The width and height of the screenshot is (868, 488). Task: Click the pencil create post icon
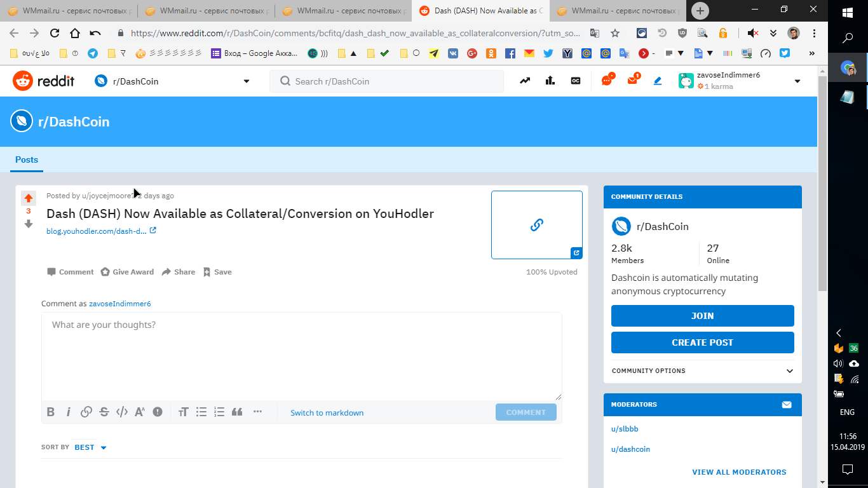658,81
